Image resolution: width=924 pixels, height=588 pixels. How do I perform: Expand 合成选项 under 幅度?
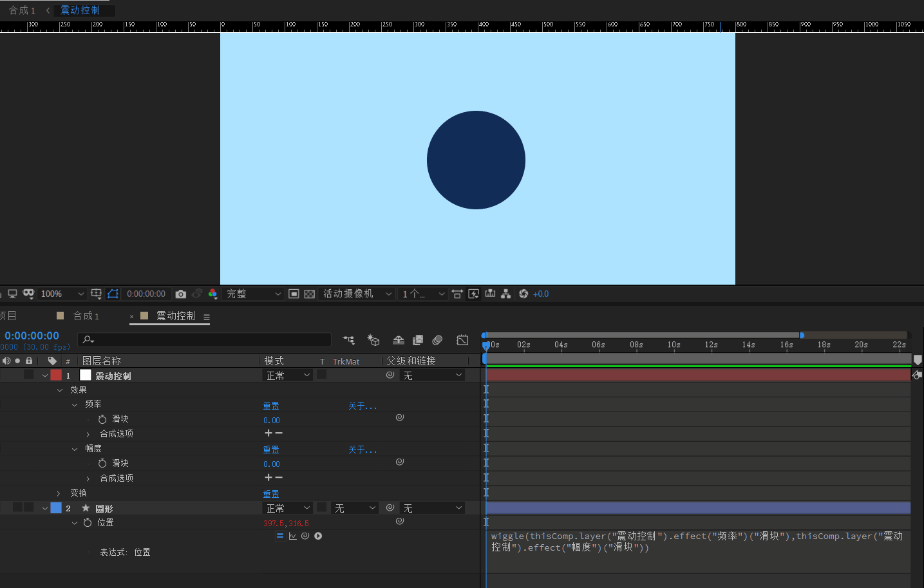(x=88, y=479)
